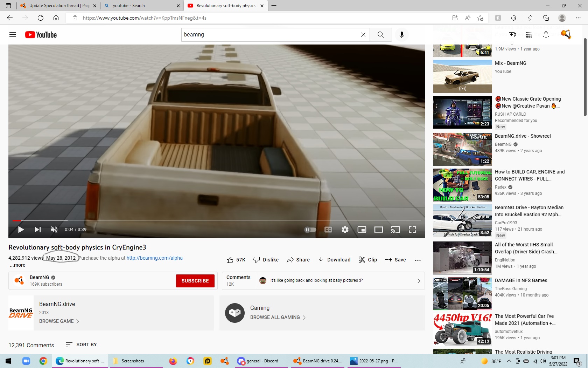The image size is (588, 368).
Task: Download the video
Action: 334,260
